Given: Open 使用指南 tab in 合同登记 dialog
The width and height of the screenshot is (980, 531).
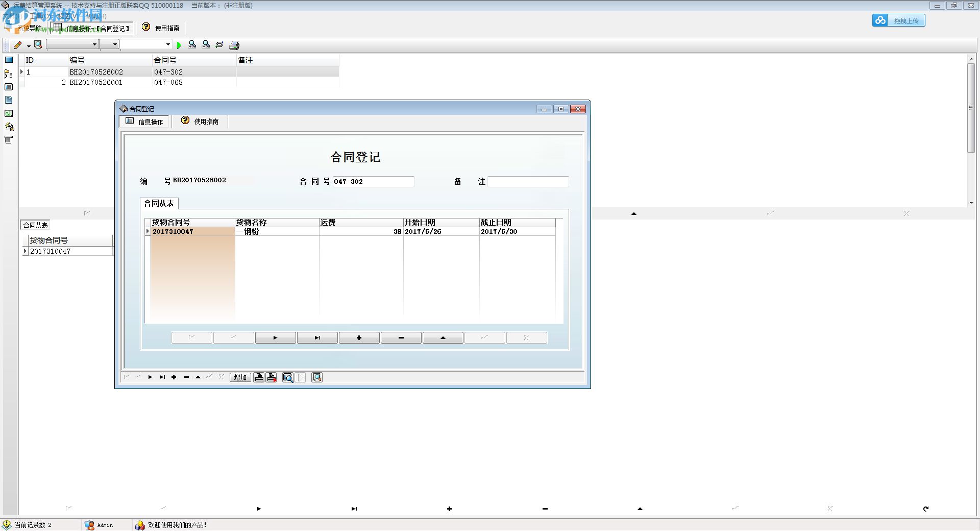Looking at the screenshot, I should point(200,122).
